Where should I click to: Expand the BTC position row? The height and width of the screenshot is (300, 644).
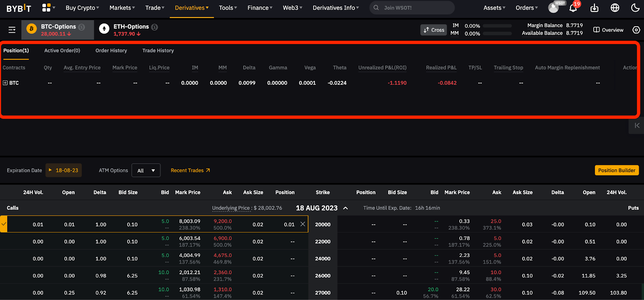[5, 83]
